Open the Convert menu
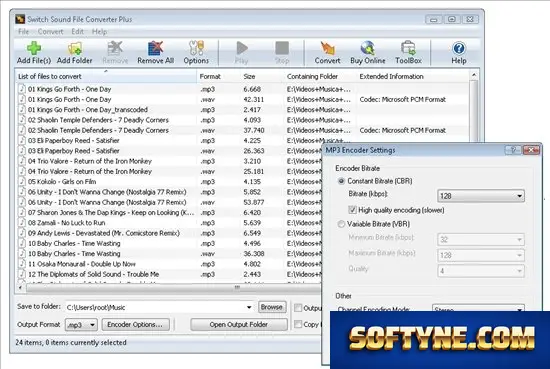This screenshot has width=550, height=369. (51, 32)
